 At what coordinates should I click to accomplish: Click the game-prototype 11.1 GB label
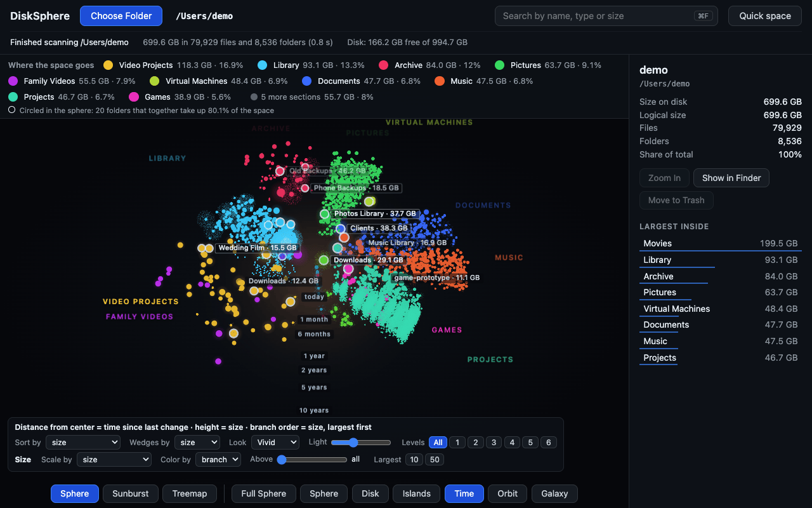(437, 277)
